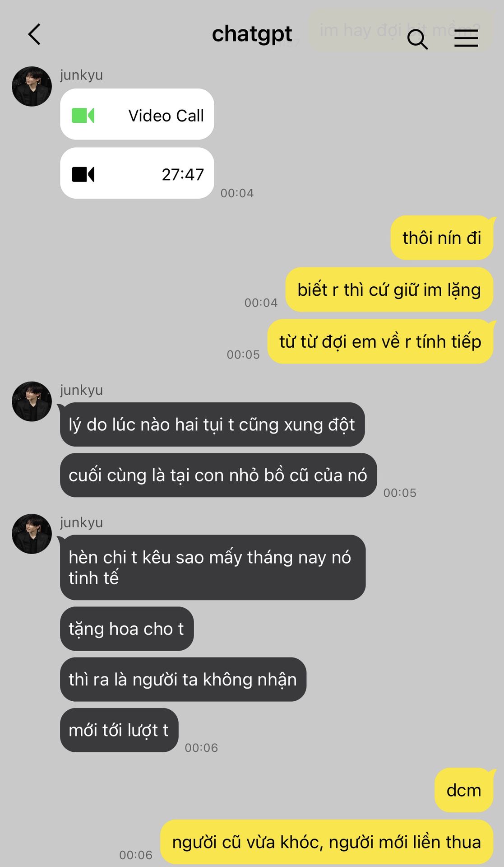Open the search magnifier icon
The height and width of the screenshot is (867, 504).
tap(417, 39)
